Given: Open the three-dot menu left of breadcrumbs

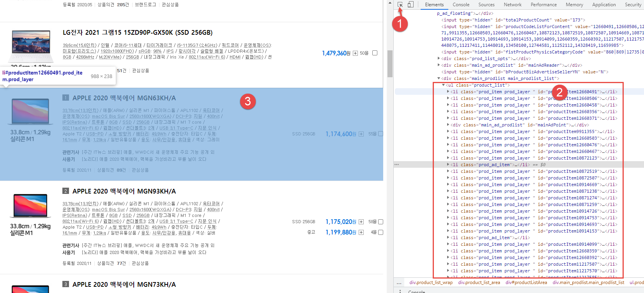Looking at the screenshot, I should point(399,283).
